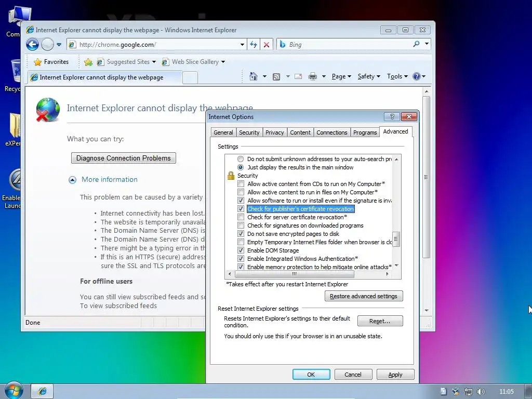Uncheck 'Do not save encrypted pages to disk'

(241, 234)
